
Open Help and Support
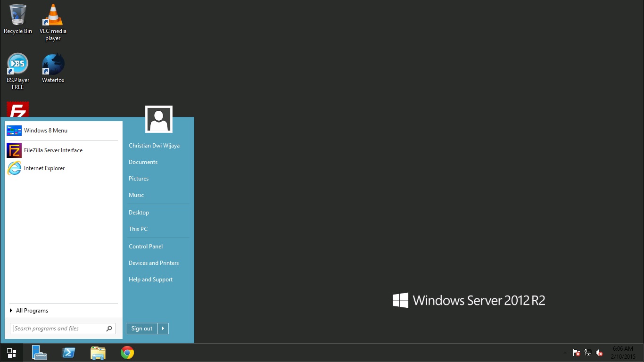click(x=150, y=280)
